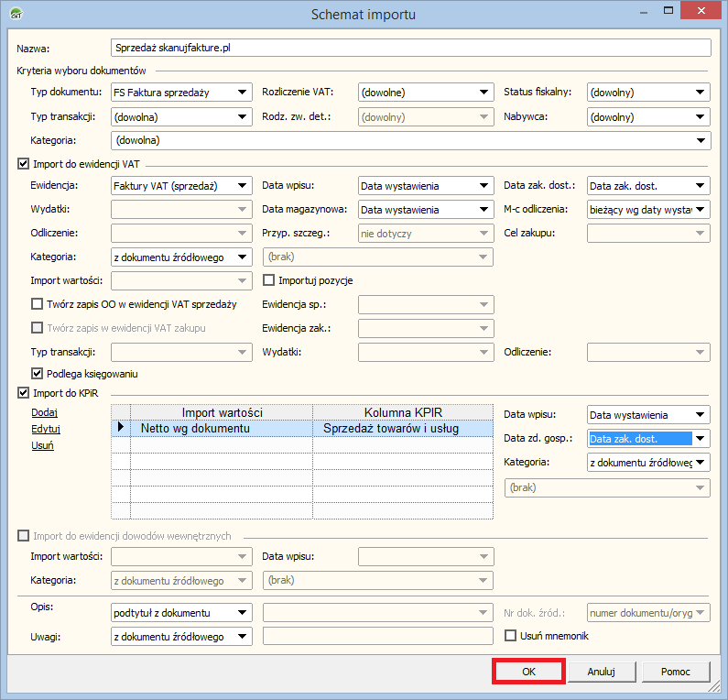Click the application icon in title bar
Image resolution: width=728 pixels, height=700 pixels.
tap(16, 14)
